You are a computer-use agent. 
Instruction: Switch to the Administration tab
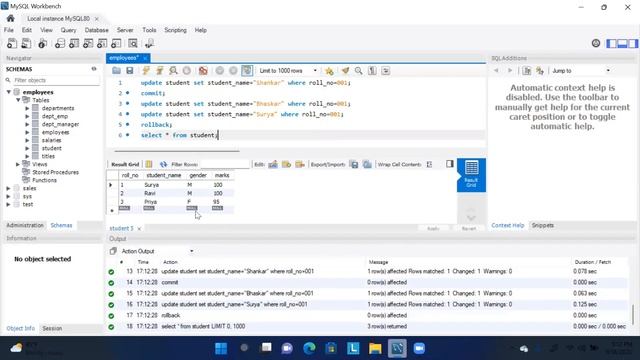(x=25, y=225)
